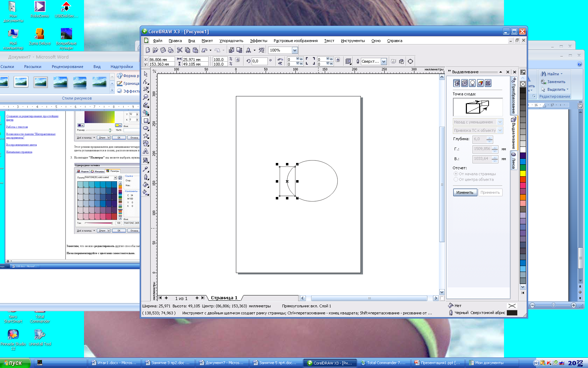Open the Файл menu
Screen dimensions: 588x368
coord(157,41)
